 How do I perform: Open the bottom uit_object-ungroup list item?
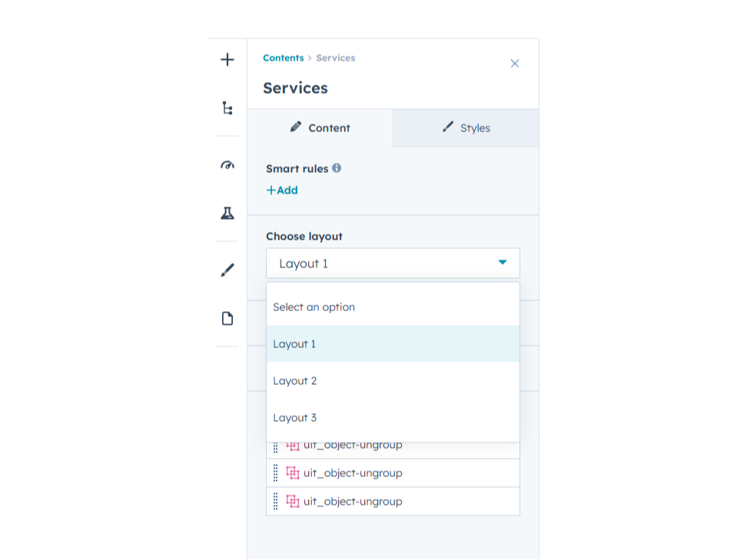coord(353,502)
